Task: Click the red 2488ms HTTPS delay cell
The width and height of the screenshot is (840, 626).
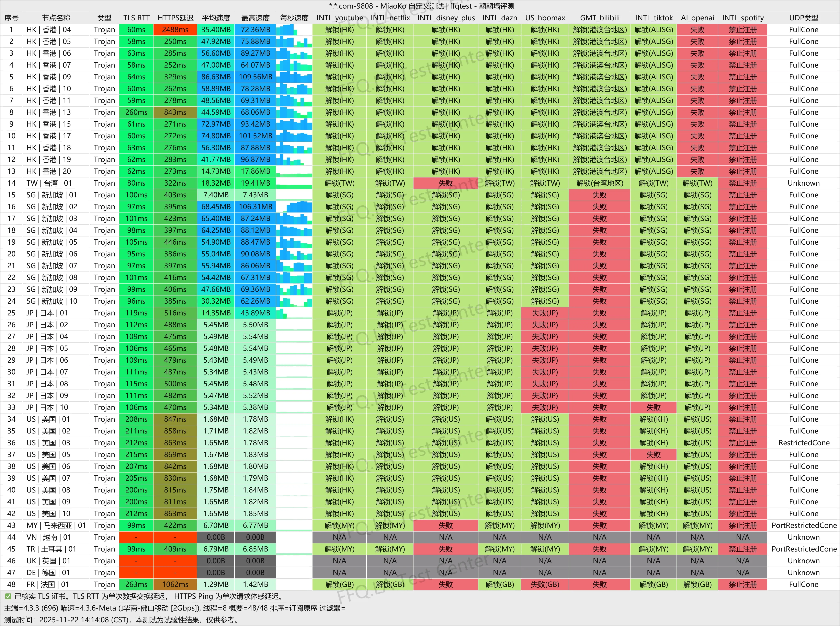Action: 175,30
